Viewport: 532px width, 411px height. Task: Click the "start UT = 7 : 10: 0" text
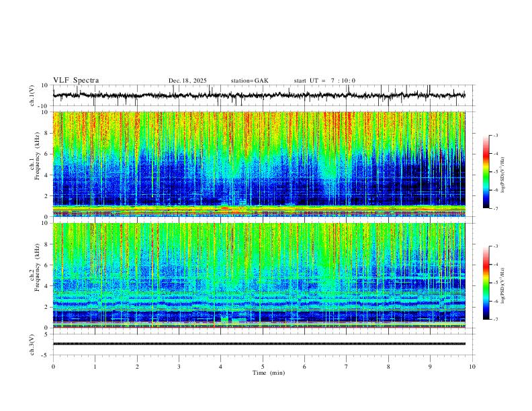pos(324,81)
